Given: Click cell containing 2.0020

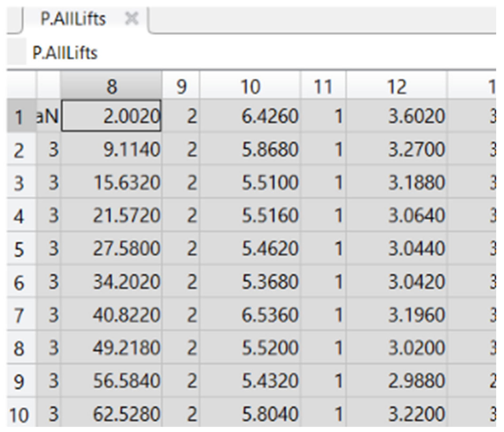Looking at the screenshot, I should 111,116.
